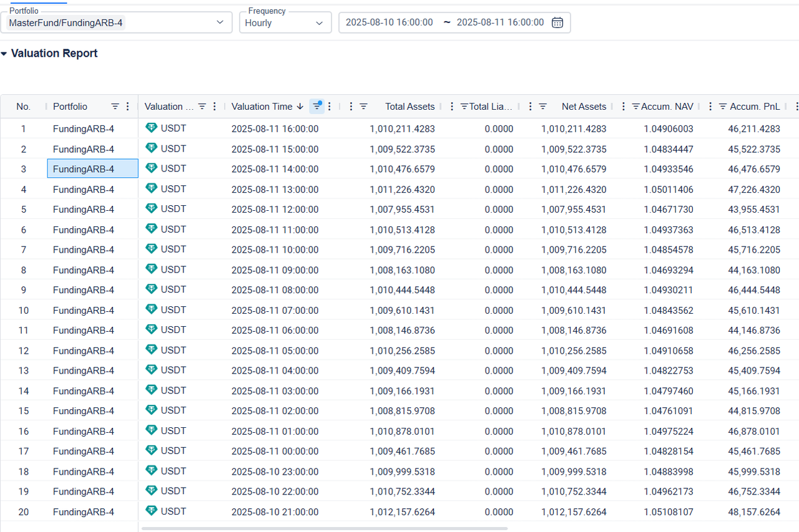The width and height of the screenshot is (799, 532).
Task: Click the active filter icon on Valuation Time
Action: click(316, 107)
